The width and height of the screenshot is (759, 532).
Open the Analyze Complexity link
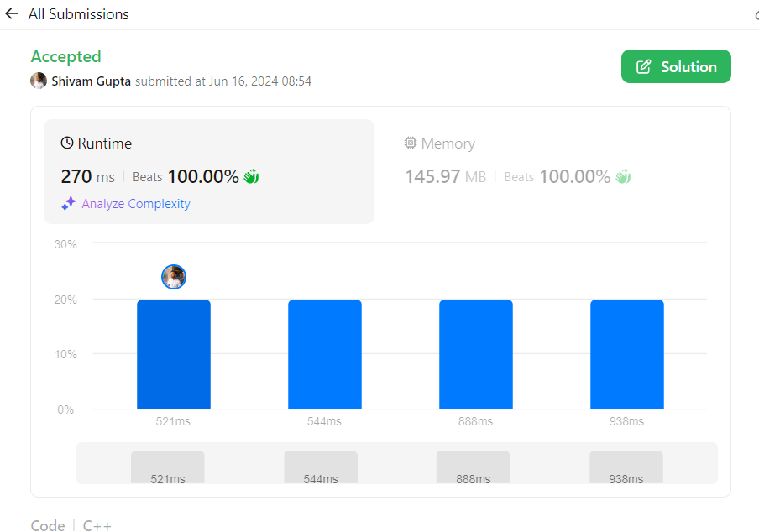click(136, 204)
